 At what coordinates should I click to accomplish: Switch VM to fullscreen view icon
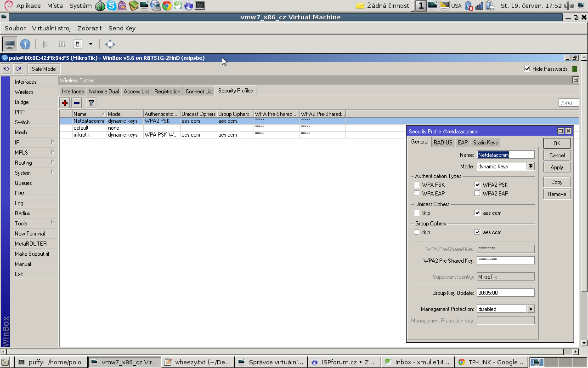click(x=110, y=44)
